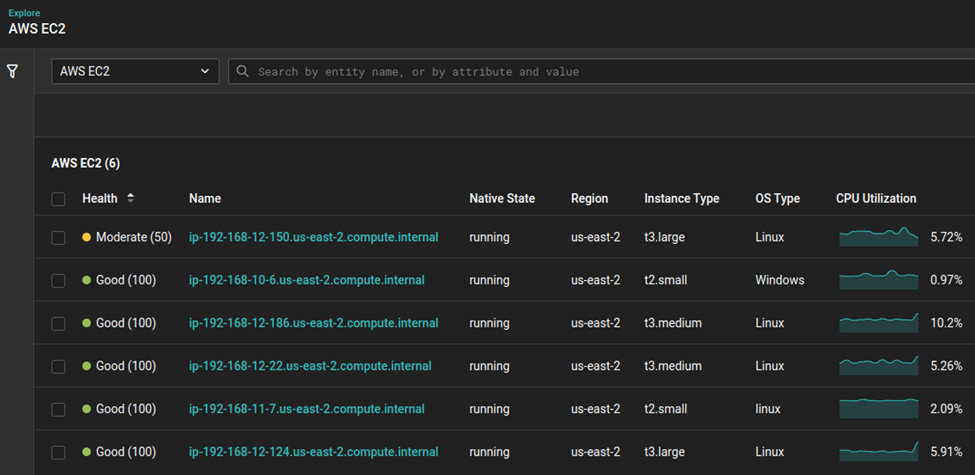Click the 5.72% CPU value

[x=946, y=237]
